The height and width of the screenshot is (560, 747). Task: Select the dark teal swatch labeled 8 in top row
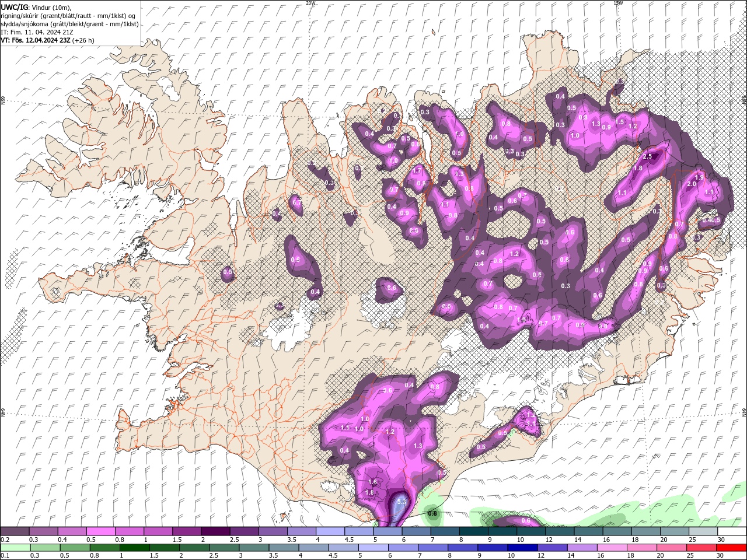tap(474, 531)
